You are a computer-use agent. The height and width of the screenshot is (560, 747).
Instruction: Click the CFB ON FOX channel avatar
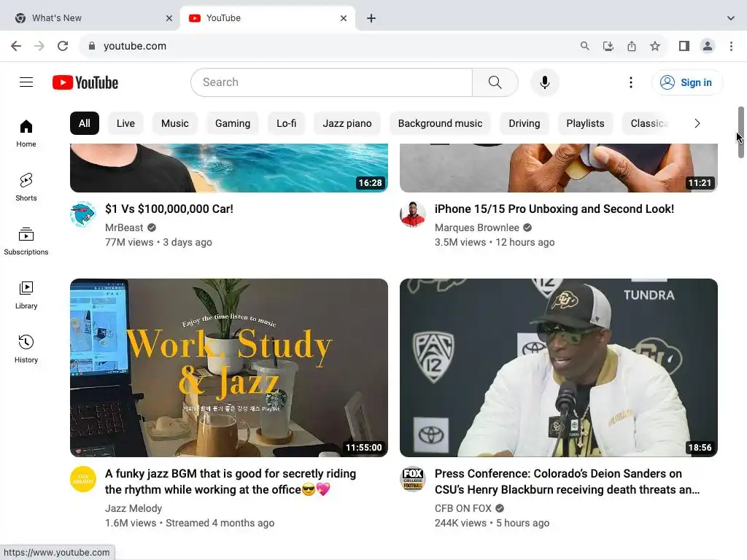(413, 479)
